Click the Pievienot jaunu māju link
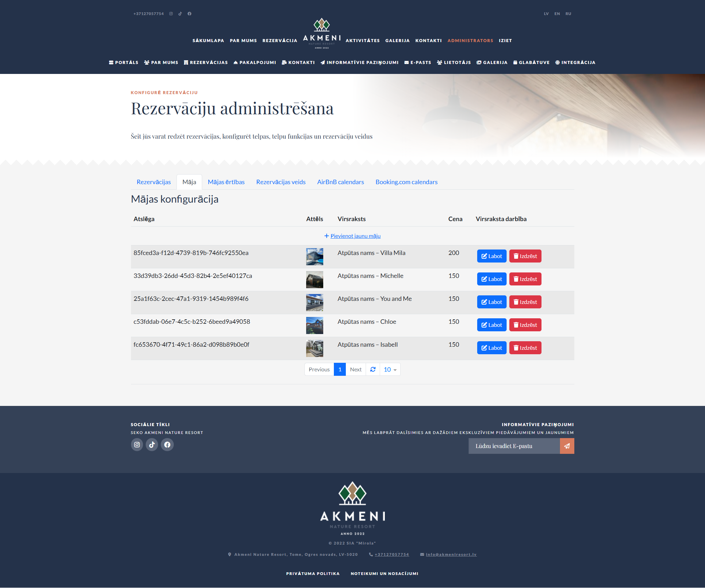 point(355,236)
